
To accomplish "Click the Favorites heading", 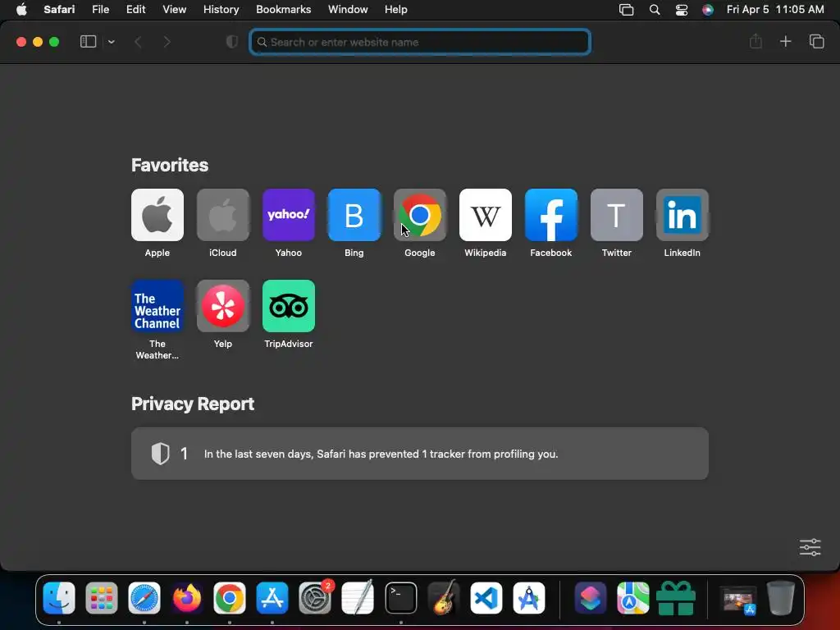I will coord(169,165).
